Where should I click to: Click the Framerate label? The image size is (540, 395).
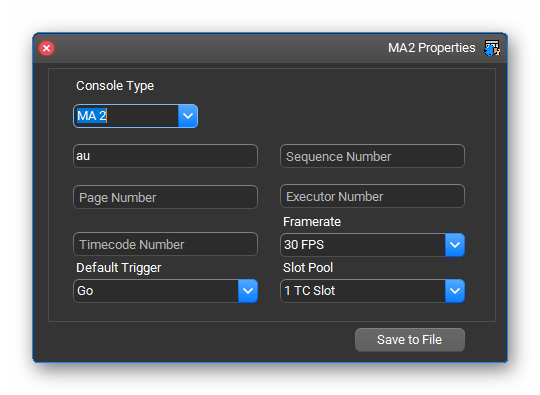tap(312, 222)
